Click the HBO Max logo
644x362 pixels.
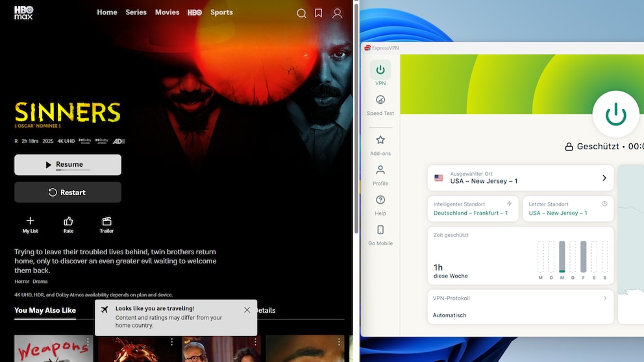[x=23, y=13]
